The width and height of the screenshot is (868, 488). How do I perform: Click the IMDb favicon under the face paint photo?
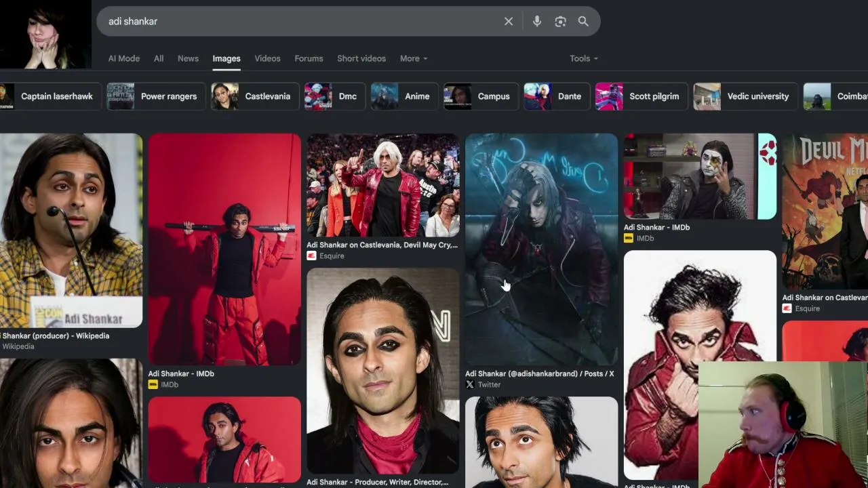click(629, 238)
